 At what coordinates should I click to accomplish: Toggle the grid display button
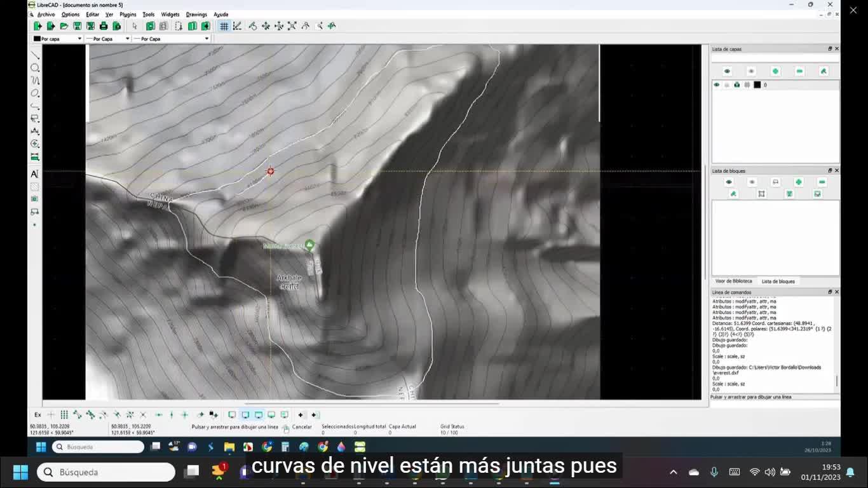click(224, 26)
